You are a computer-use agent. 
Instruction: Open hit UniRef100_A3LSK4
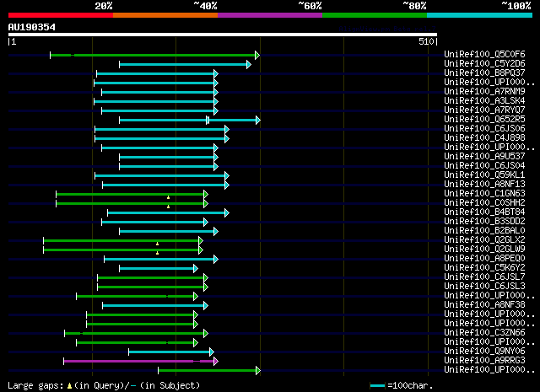coord(484,100)
